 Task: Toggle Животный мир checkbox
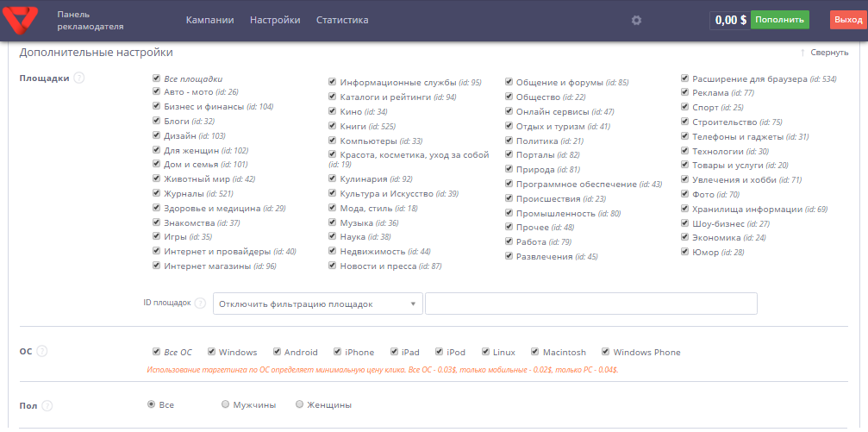coord(156,178)
